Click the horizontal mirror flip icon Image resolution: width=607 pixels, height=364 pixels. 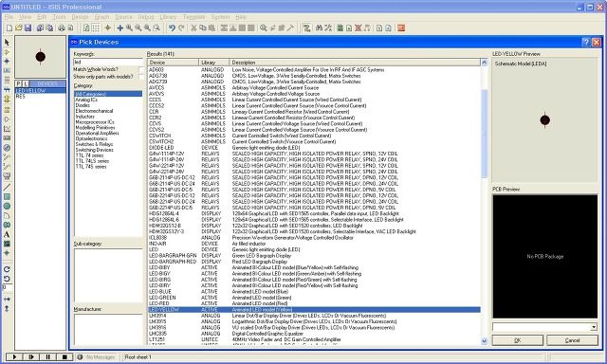tap(7, 299)
